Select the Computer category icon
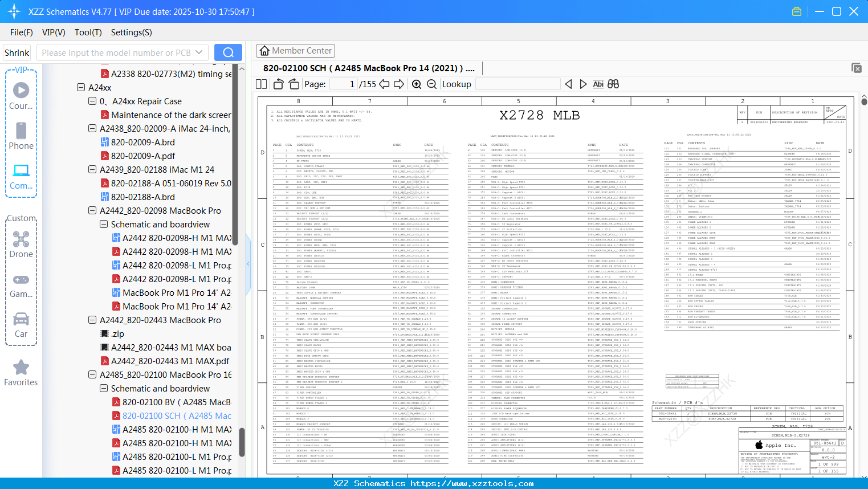The width and height of the screenshot is (868, 489). tap(21, 176)
